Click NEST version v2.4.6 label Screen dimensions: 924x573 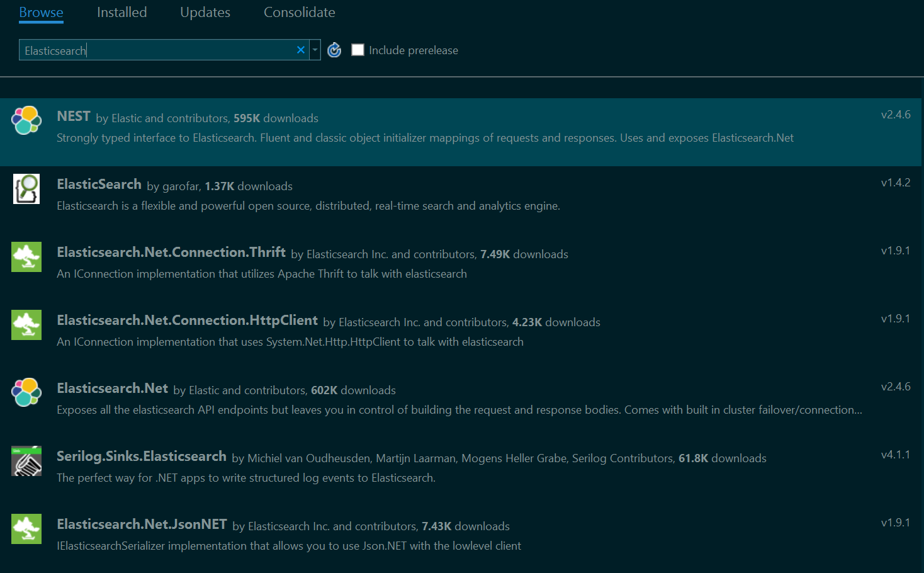pyautogui.click(x=896, y=115)
